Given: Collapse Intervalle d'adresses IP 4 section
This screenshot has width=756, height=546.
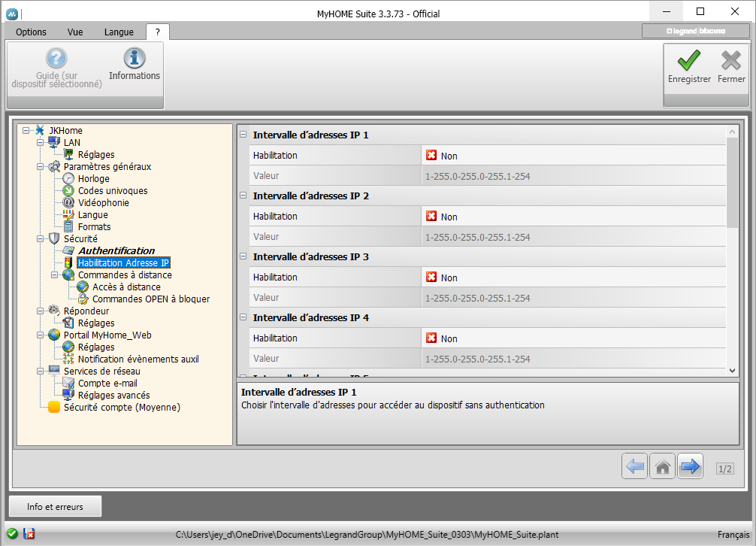Looking at the screenshot, I should tap(243, 317).
